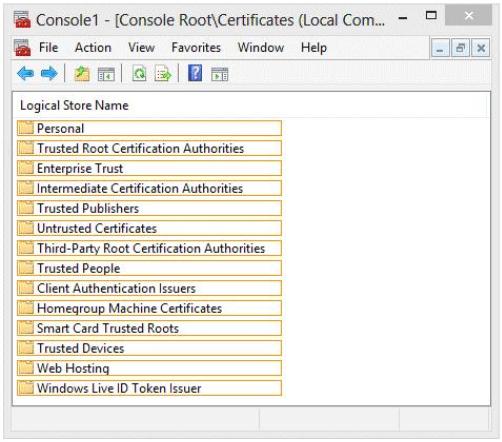
Task: Click the blue Back arrow toolbar icon
Action: coord(26,74)
